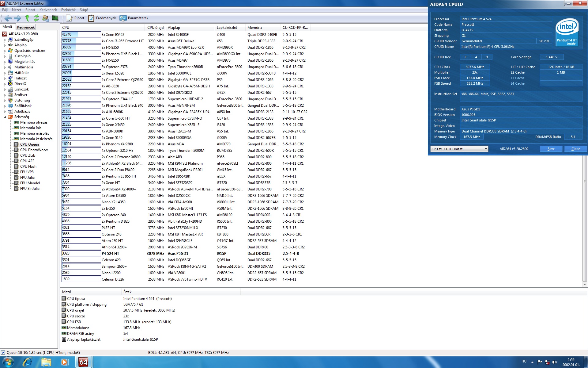The height and width of the screenshot is (368, 588).
Task: Open the Nézet menu
Action: click(x=17, y=10)
